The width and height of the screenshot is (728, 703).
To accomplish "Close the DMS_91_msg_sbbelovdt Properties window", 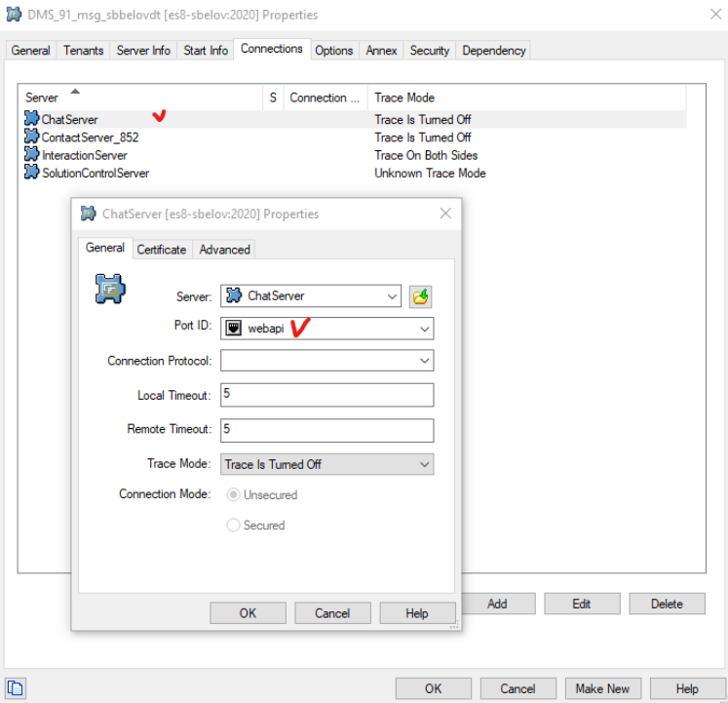I will coord(716,15).
